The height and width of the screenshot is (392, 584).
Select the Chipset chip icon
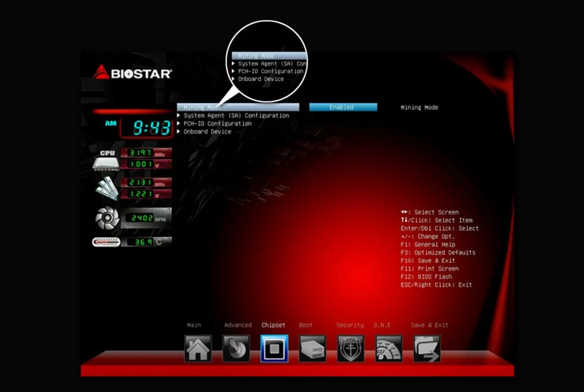[x=274, y=348]
